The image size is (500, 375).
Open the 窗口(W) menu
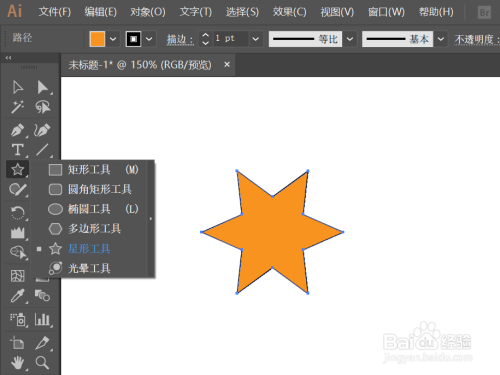[x=386, y=12]
